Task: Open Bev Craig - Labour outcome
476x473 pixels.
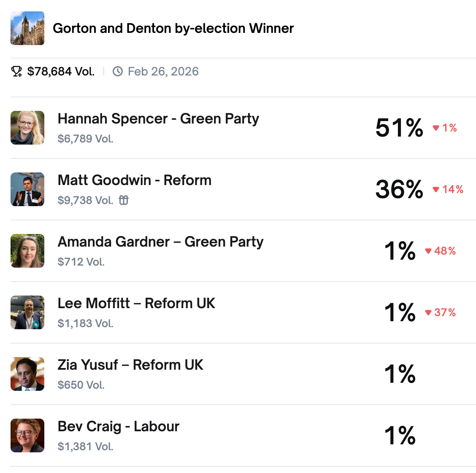Action: pyautogui.click(x=119, y=427)
